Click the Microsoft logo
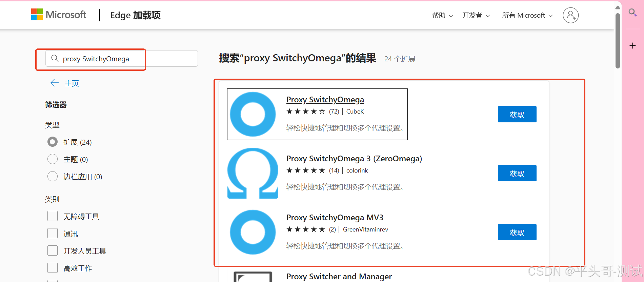 (x=58, y=15)
